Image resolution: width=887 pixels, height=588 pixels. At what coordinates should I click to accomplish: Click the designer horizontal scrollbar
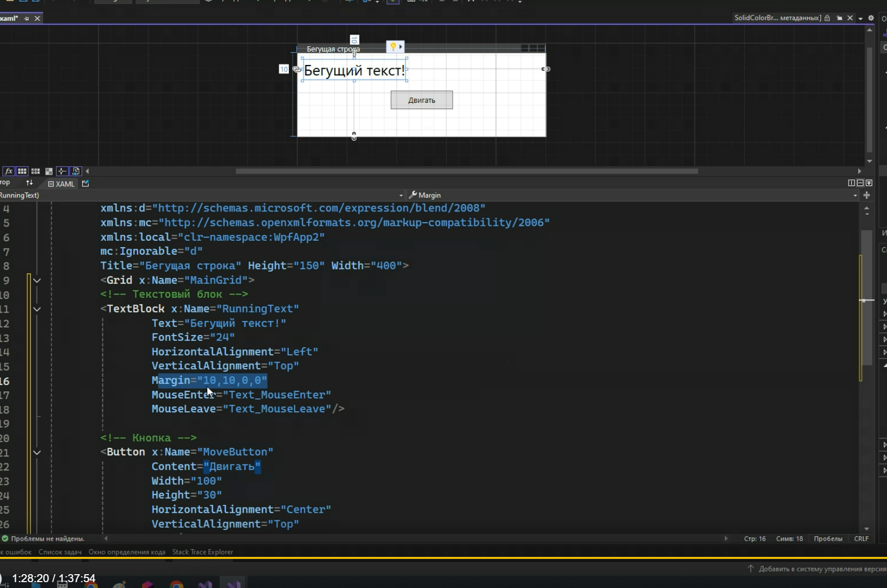coord(466,171)
